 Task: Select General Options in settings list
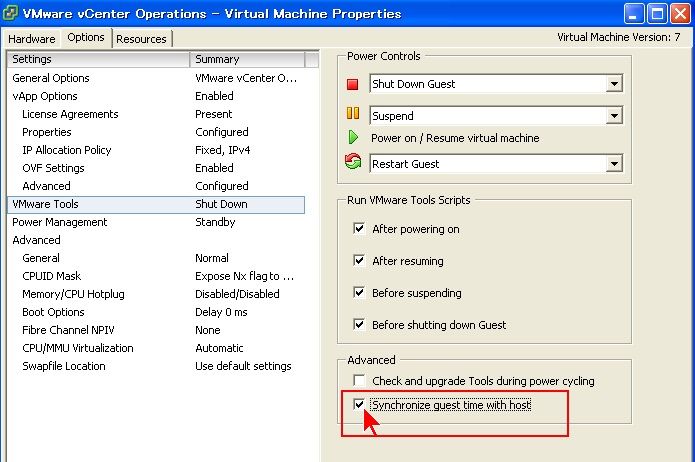click(156, 78)
